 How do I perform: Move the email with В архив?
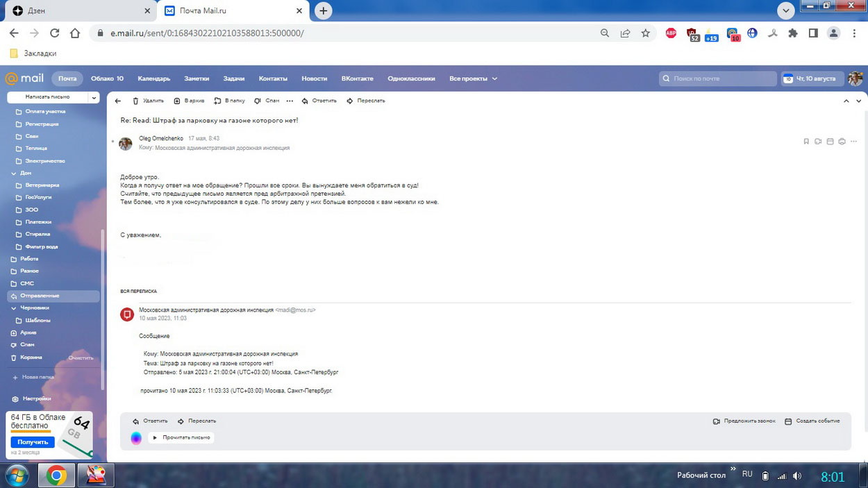(x=189, y=101)
